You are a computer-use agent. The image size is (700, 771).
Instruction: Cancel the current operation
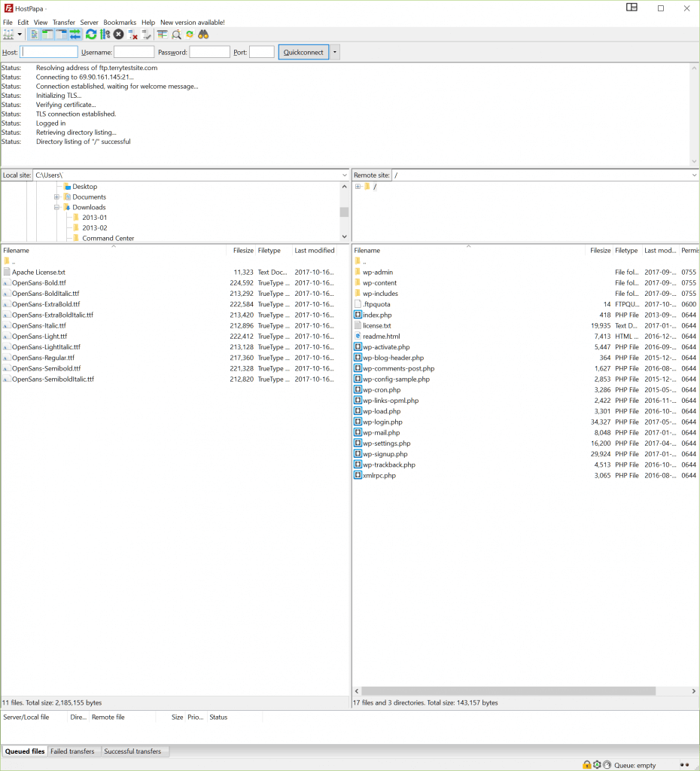click(x=117, y=34)
